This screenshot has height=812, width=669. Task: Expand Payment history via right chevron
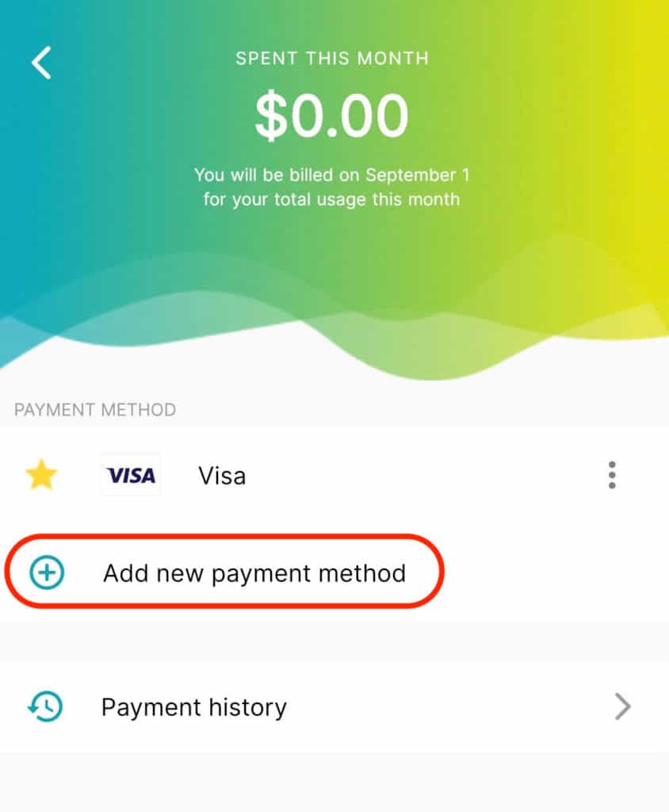pos(623,707)
